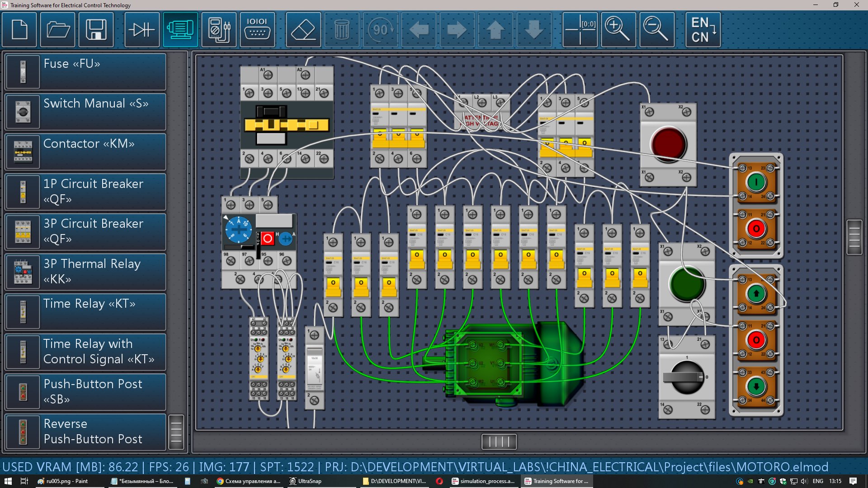Viewport: 868px width, 488px height.
Task: Open the serial port IOIOI tool
Action: (257, 30)
